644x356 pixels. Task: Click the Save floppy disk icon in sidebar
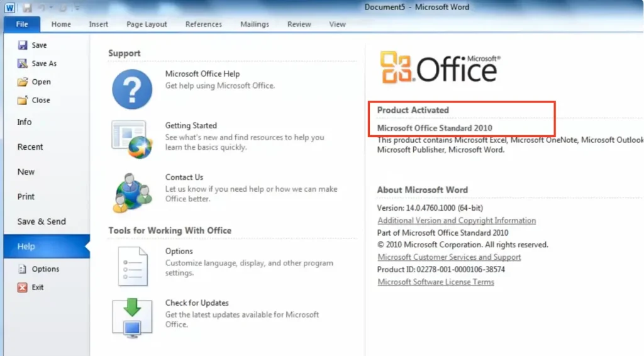click(x=23, y=45)
